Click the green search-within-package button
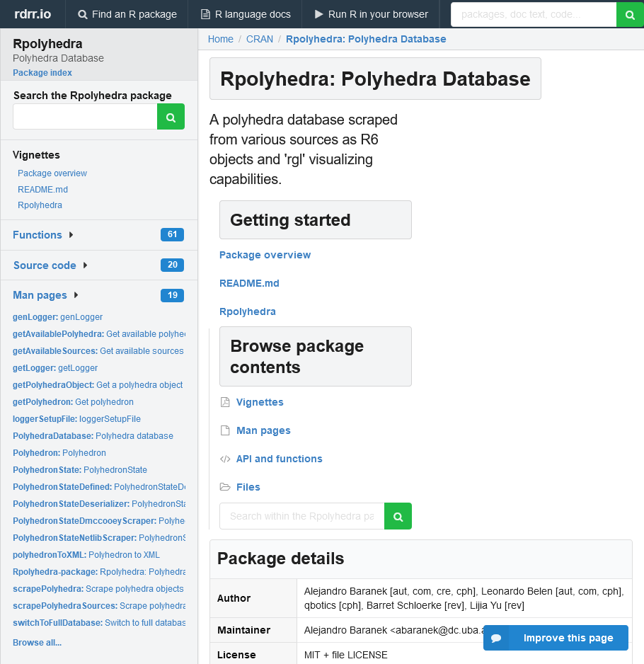The width and height of the screenshot is (644, 664). click(398, 516)
